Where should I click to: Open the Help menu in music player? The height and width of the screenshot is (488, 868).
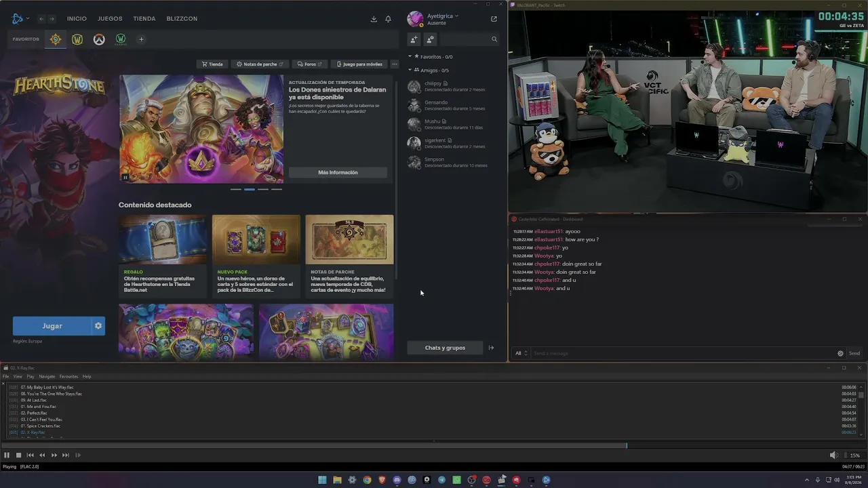[x=87, y=377]
